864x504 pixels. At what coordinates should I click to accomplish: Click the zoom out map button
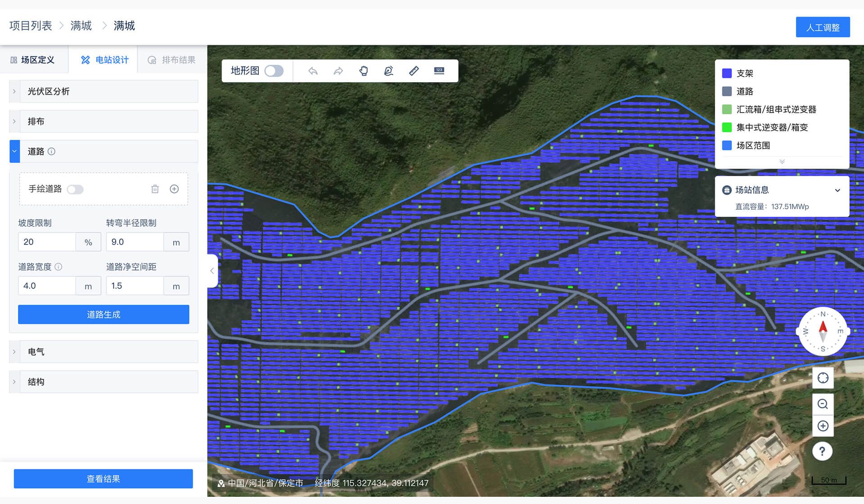click(x=823, y=404)
